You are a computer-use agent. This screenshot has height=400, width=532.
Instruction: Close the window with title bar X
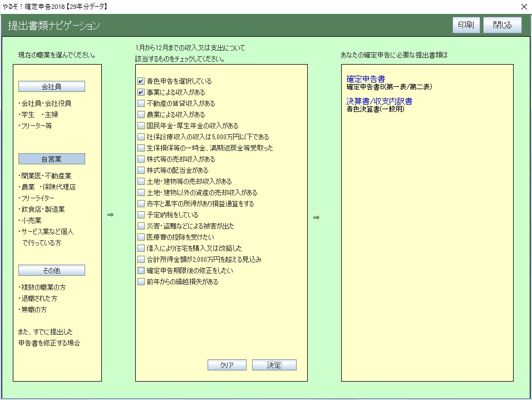523,7
